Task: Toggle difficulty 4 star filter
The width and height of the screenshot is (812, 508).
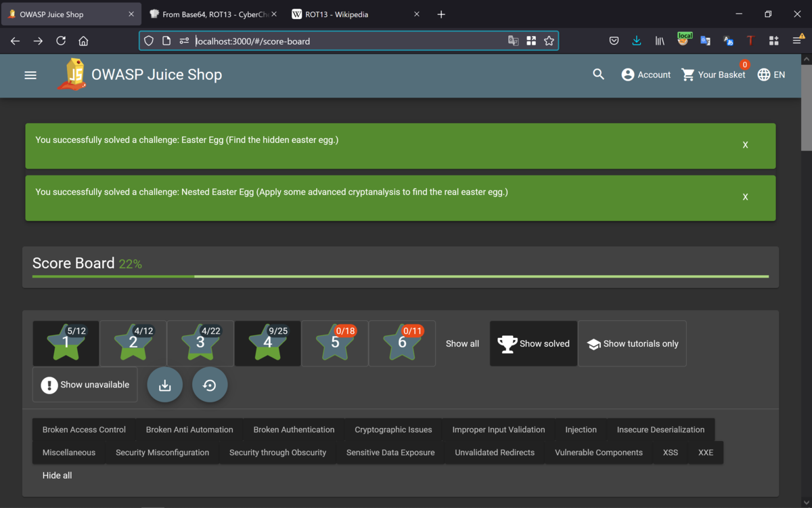Action: 267,343
